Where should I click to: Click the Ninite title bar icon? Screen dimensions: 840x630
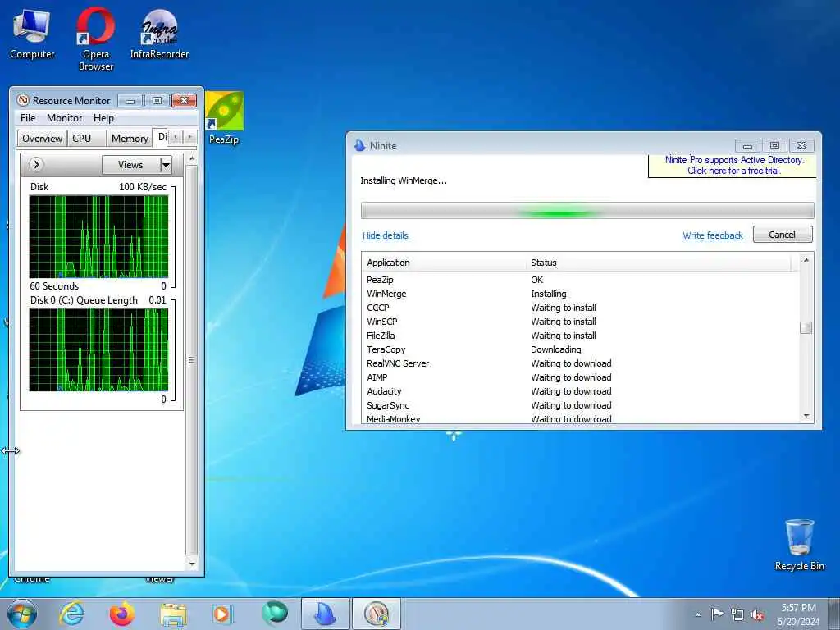coord(360,145)
